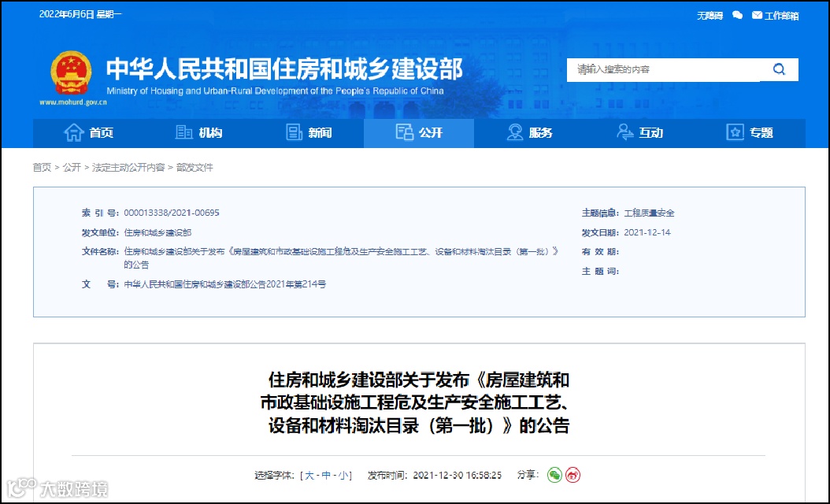Image resolution: width=830 pixels, height=504 pixels.
Task: Go to 首页 in breadcrumb
Action: click(42, 167)
